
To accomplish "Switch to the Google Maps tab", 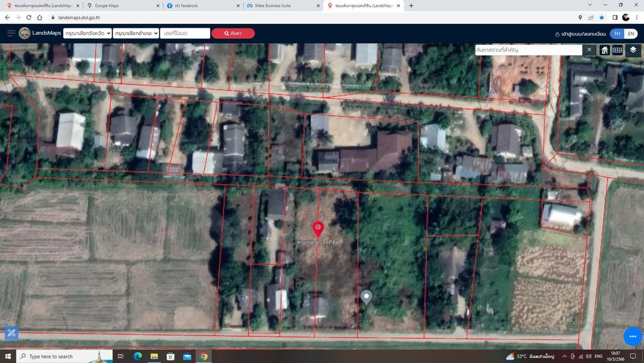I will click(122, 6).
